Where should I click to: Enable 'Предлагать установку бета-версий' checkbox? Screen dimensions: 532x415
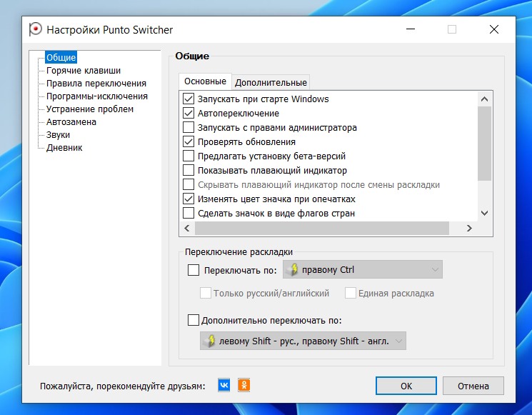pyautogui.click(x=189, y=156)
